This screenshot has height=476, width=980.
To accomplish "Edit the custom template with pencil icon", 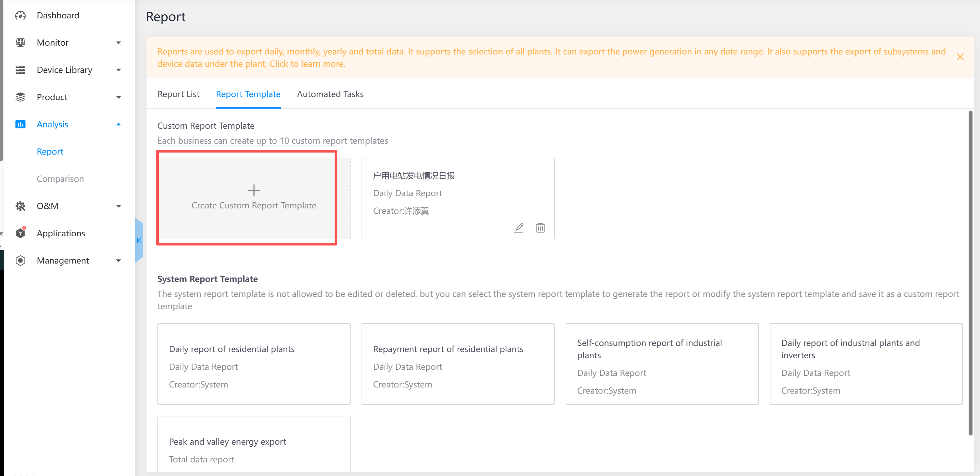I will point(519,228).
